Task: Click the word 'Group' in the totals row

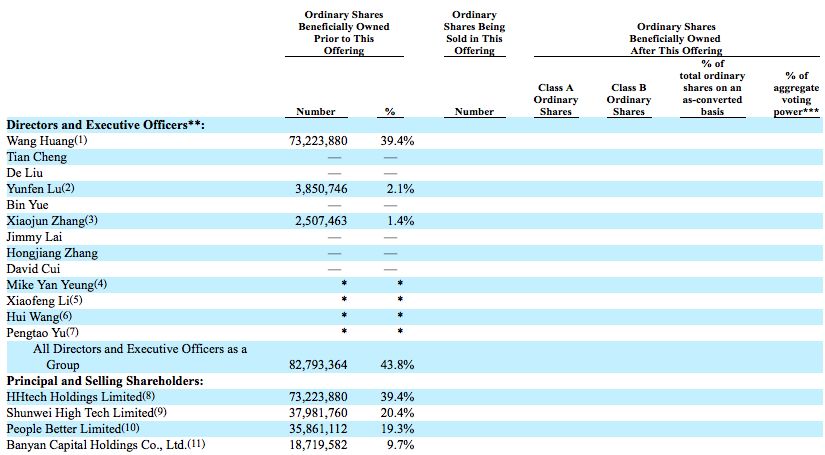Action: click(63, 365)
